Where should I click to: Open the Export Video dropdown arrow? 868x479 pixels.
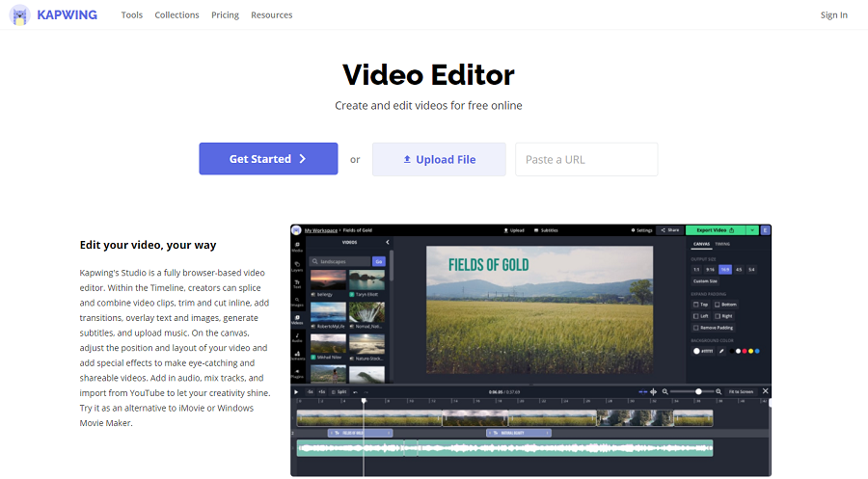[x=751, y=230]
